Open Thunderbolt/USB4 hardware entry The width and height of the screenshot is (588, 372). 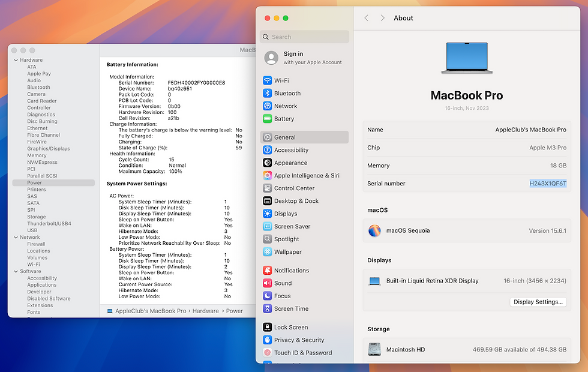pos(49,223)
